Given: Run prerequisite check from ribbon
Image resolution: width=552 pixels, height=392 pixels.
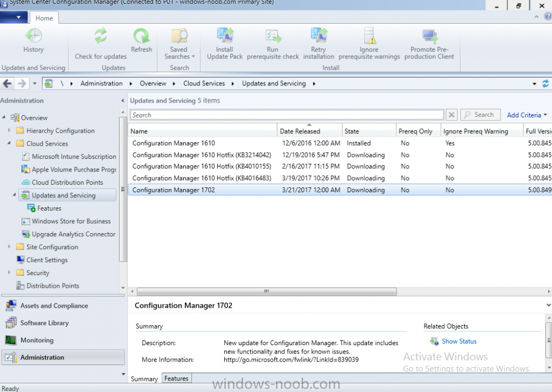Looking at the screenshot, I should point(273,44).
